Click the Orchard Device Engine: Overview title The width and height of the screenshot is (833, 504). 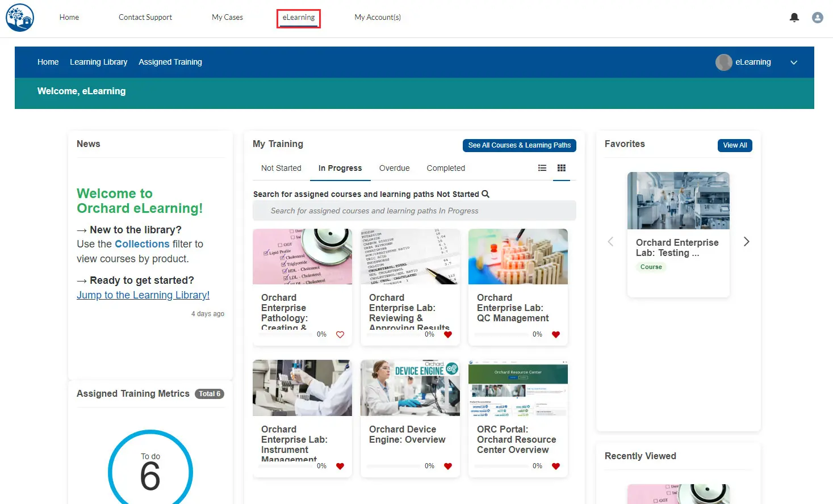[407, 435]
